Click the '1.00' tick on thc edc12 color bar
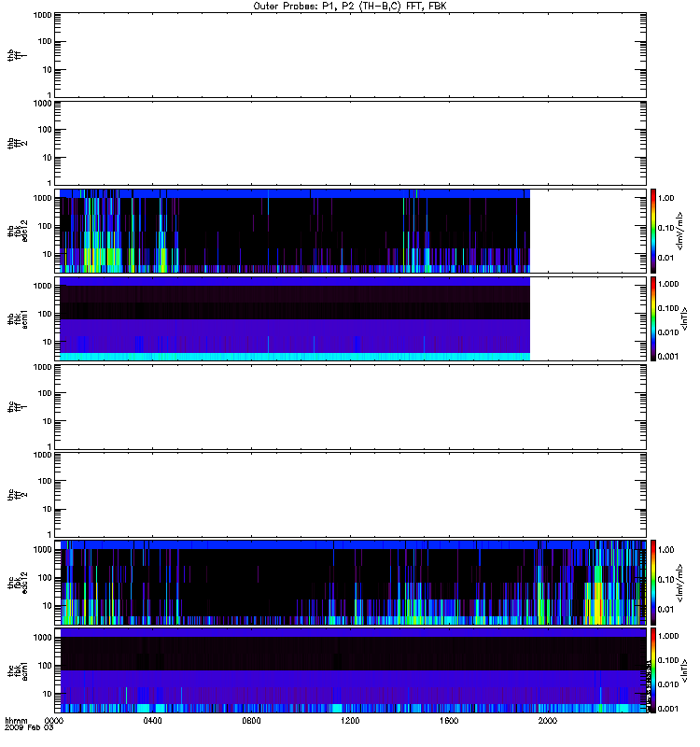This screenshot has height=747, width=700. (x=665, y=549)
